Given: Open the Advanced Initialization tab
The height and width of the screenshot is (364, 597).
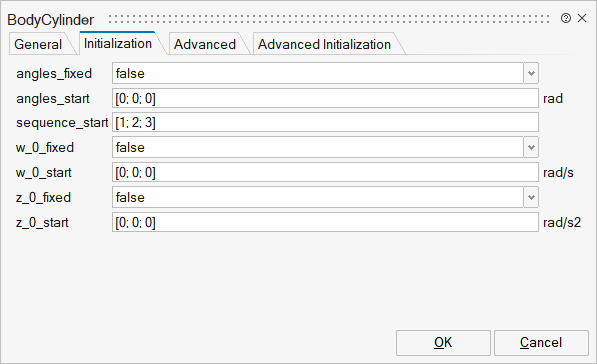Looking at the screenshot, I should pyautogui.click(x=324, y=44).
